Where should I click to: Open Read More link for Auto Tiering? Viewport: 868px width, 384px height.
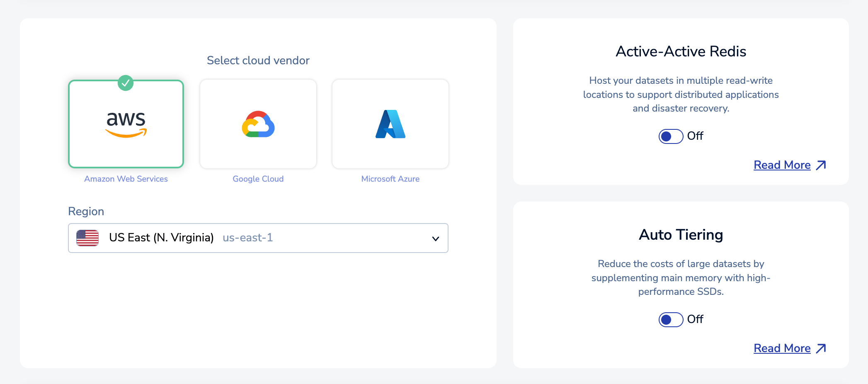(x=782, y=348)
